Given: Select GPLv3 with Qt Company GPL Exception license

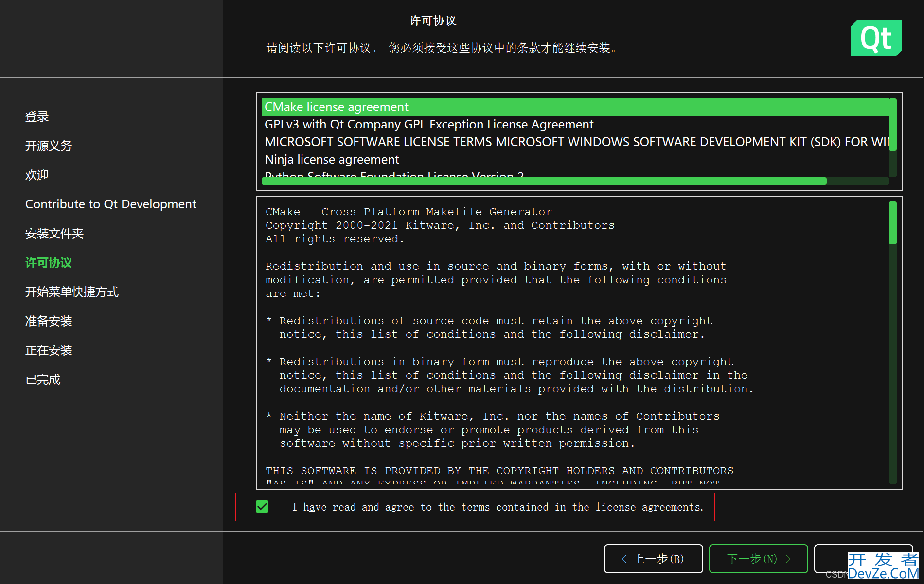Looking at the screenshot, I should (x=575, y=125).
